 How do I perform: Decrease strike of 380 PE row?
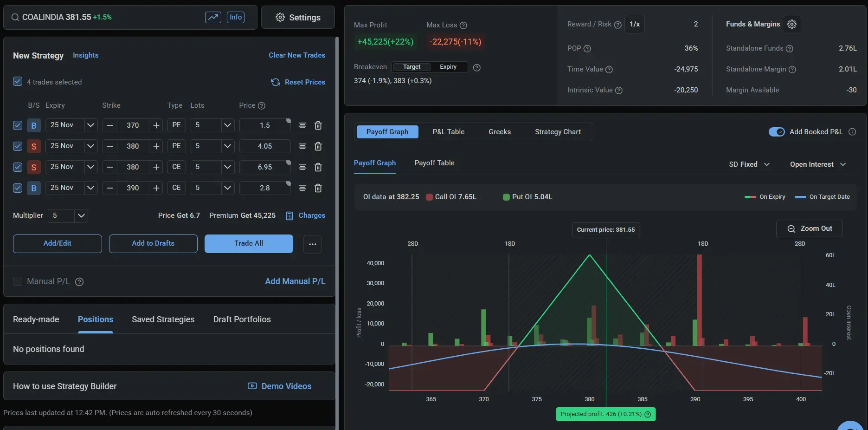(x=110, y=146)
